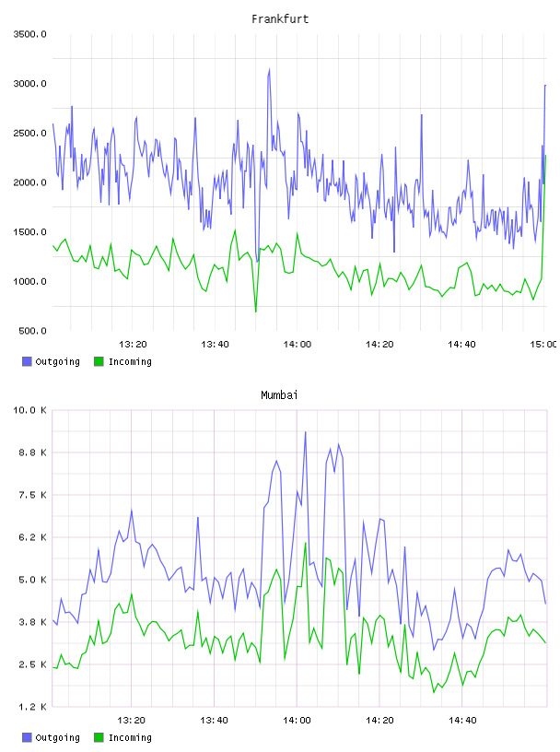
Task: Click the 14:40 time label in Frankfurt chart
Action: [x=461, y=344]
